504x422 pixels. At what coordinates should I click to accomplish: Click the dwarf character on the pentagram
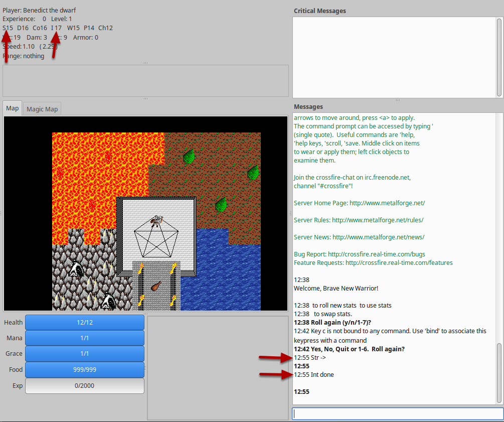tap(157, 221)
